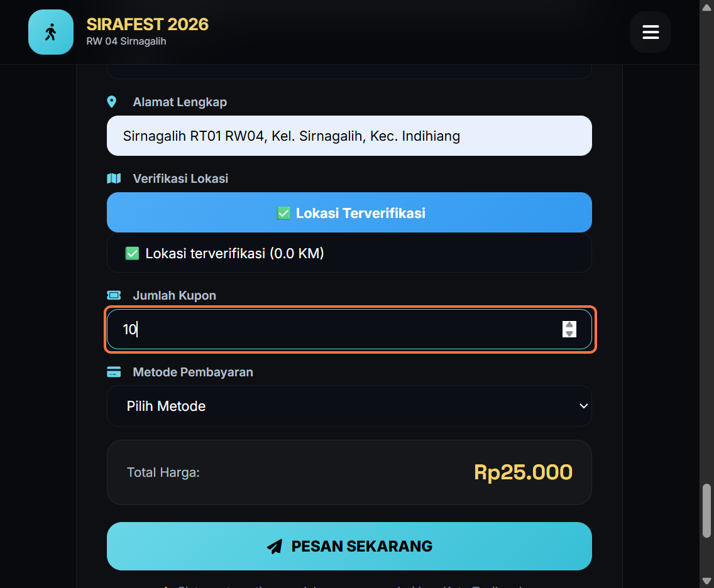Image resolution: width=714 pixels, height=588 pixels.
Task: Click the Lokasi Terverifikasi blue button
Action: (349, 212)
